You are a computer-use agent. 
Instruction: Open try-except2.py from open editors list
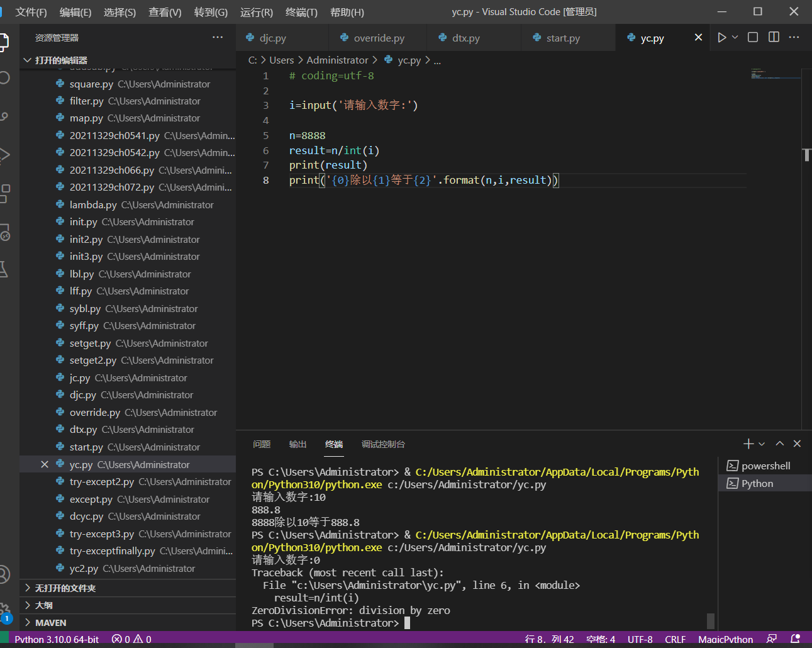[x=102, y=482]
